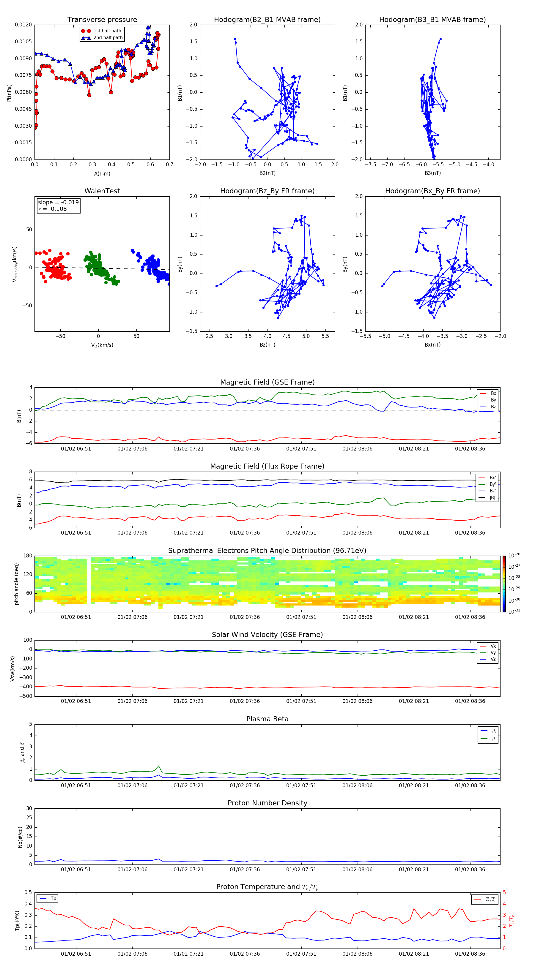Image resolution: width=535 pixels, height=980 pixels.
Task: Click the 'Np(#/cc)' y-axis label
Action: point(20,837)
